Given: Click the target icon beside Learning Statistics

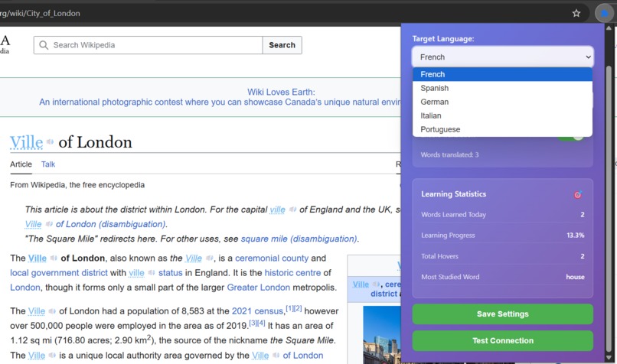Looking at the screenshot, I should 578,194.
